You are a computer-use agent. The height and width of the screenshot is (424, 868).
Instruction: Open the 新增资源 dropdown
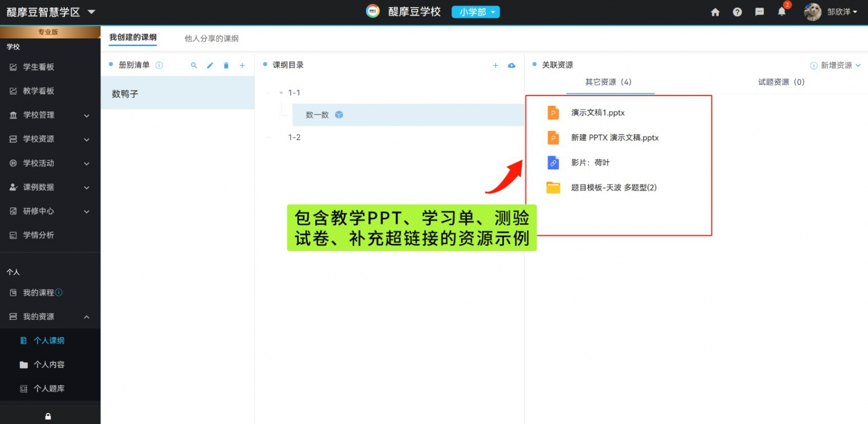pyautogui.click(x=836, y=65)
